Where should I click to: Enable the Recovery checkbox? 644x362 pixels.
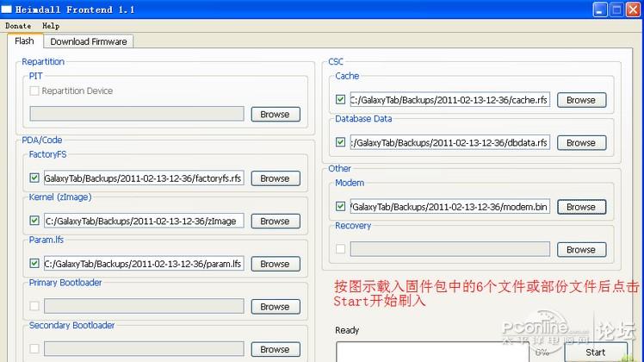coord(340,249)
